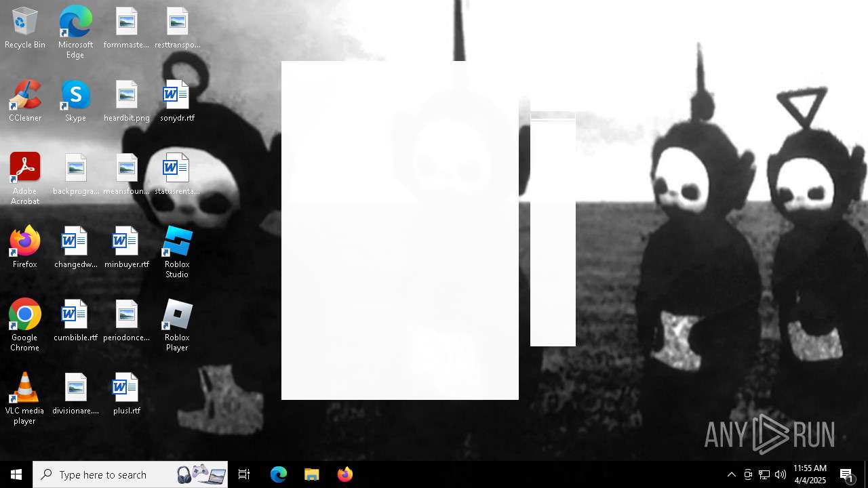The image size is (868, 488).
Task: Select cumbible.rtf document icon
Action: coord(75,321)
